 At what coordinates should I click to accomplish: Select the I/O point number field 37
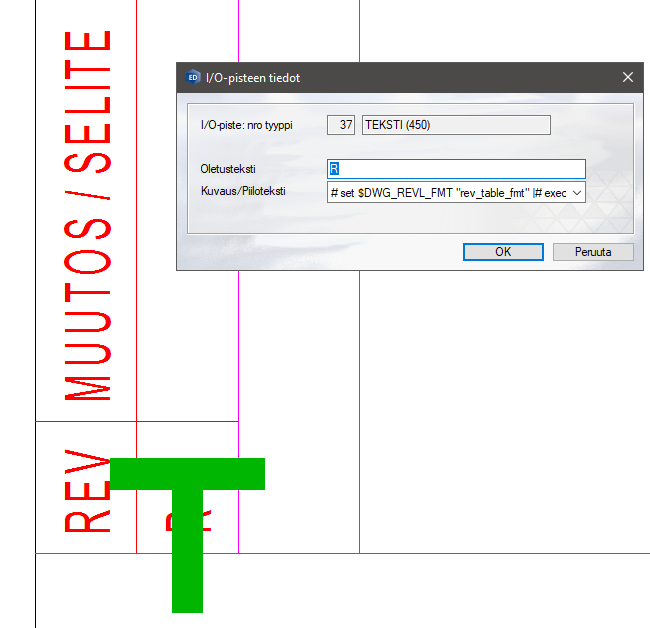[341, 125]
